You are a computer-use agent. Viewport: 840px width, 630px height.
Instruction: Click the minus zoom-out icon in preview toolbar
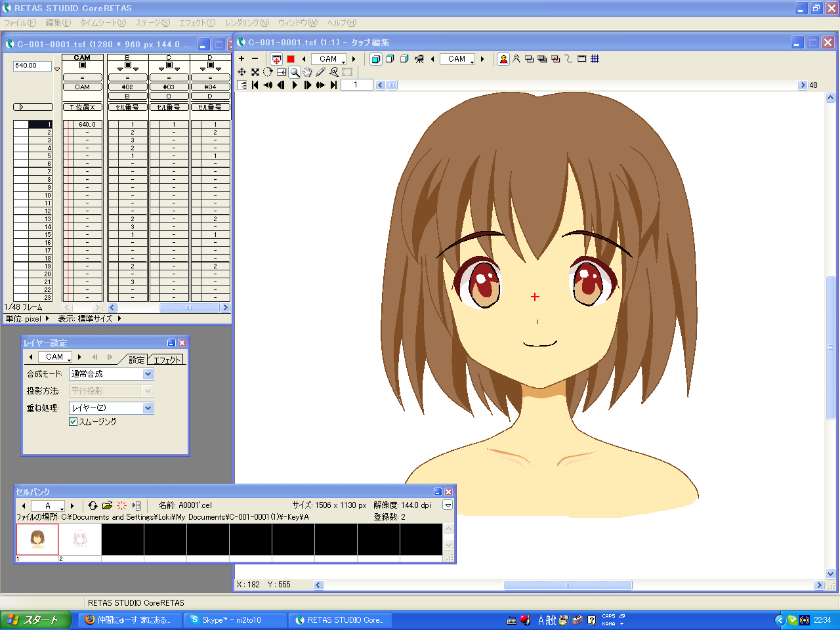point(255,59)
